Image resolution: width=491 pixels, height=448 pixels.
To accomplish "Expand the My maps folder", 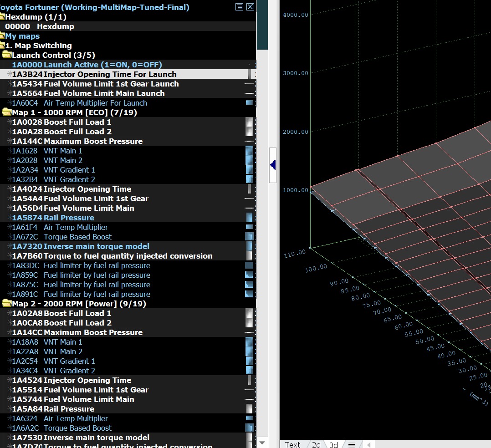I will 2,36.
